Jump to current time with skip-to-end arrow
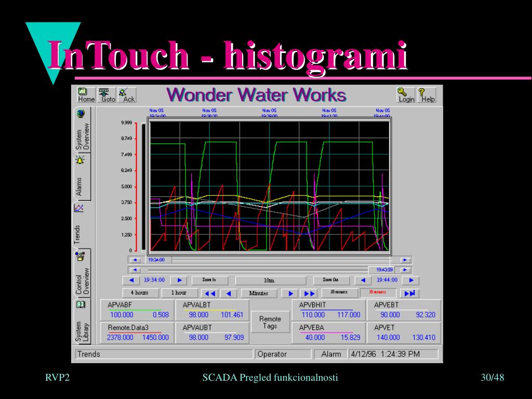This screenshot has height=399, width=532. click(409, 294)
